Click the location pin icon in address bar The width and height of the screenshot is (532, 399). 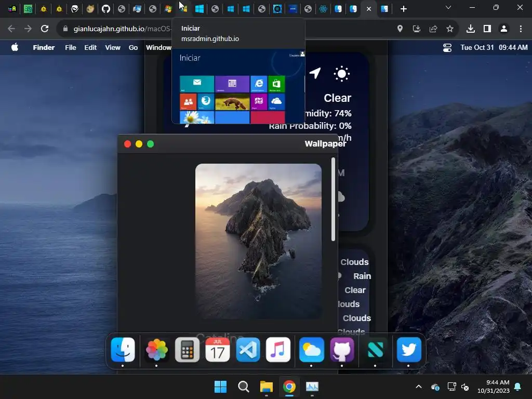[x=400, y=29]
